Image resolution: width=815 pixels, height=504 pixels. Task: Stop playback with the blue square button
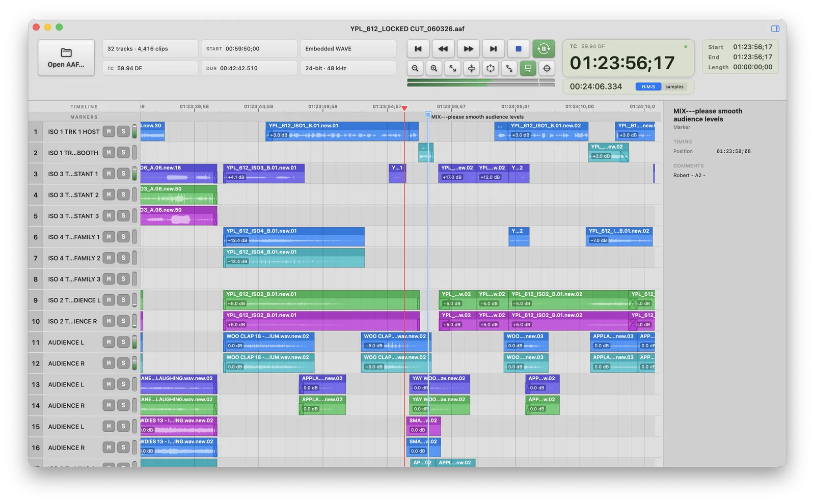tap(519, 49)
